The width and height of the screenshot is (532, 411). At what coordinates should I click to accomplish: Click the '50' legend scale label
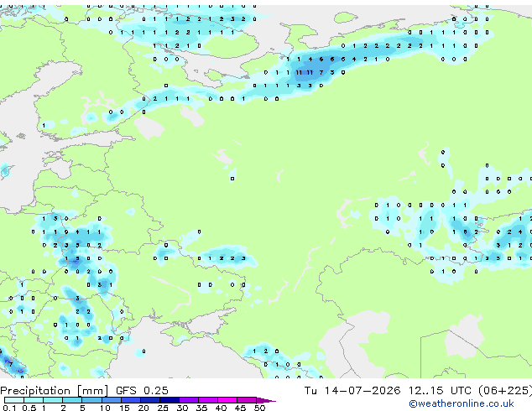click(x=260, y=408)
